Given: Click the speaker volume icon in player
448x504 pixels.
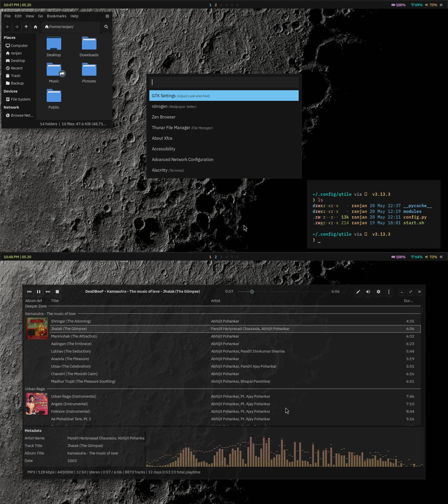Looking at the screenshot, I should pyautogui.click(x=368, y=292).
